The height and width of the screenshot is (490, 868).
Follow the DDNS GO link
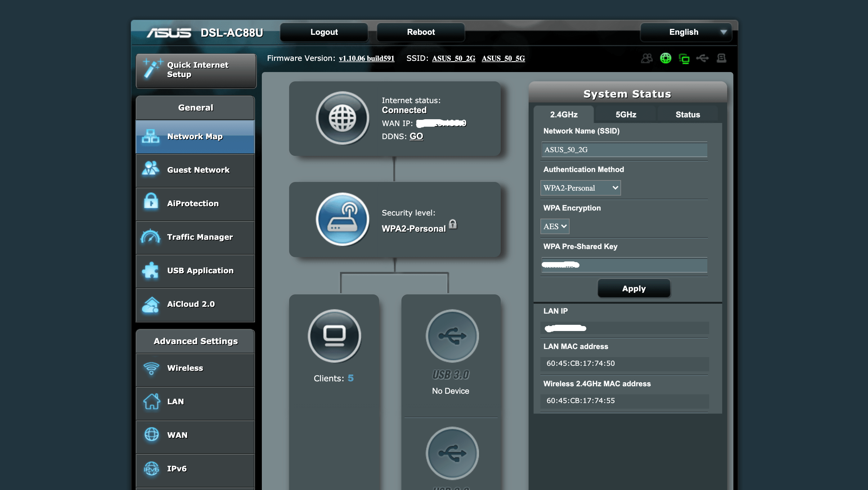click(x=416, y=136)
